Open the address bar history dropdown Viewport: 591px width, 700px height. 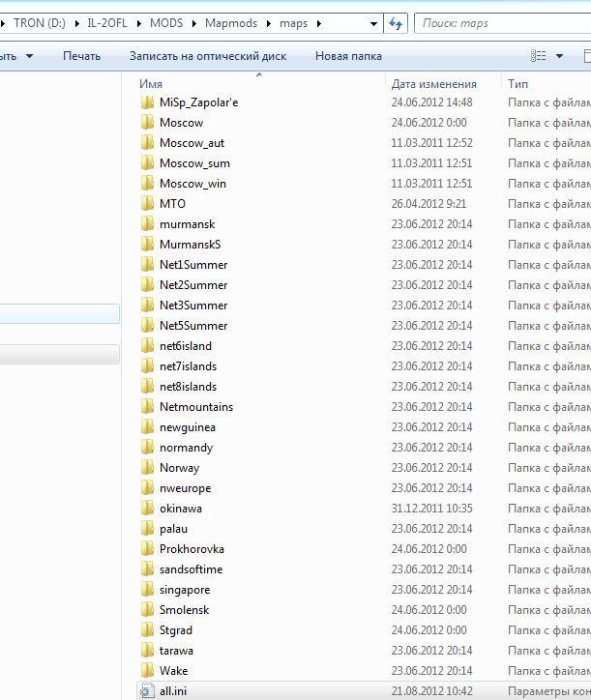pos(373,23)
